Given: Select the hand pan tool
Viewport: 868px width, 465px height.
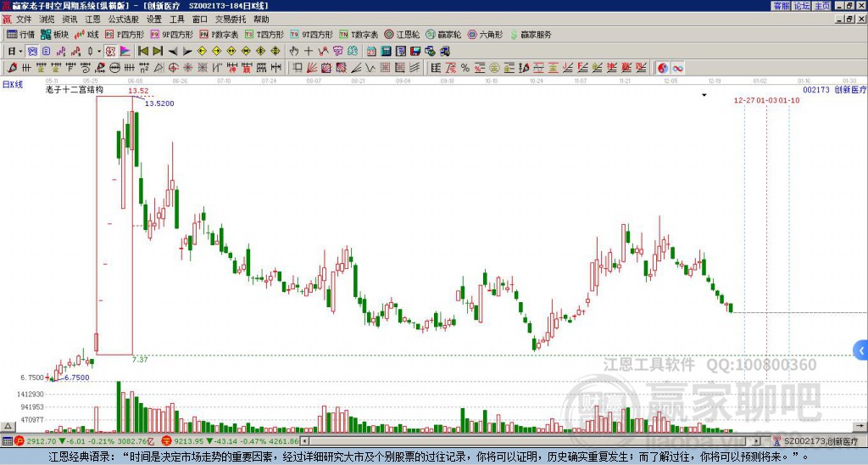Looking at the screenshot, I should [293, 51].
